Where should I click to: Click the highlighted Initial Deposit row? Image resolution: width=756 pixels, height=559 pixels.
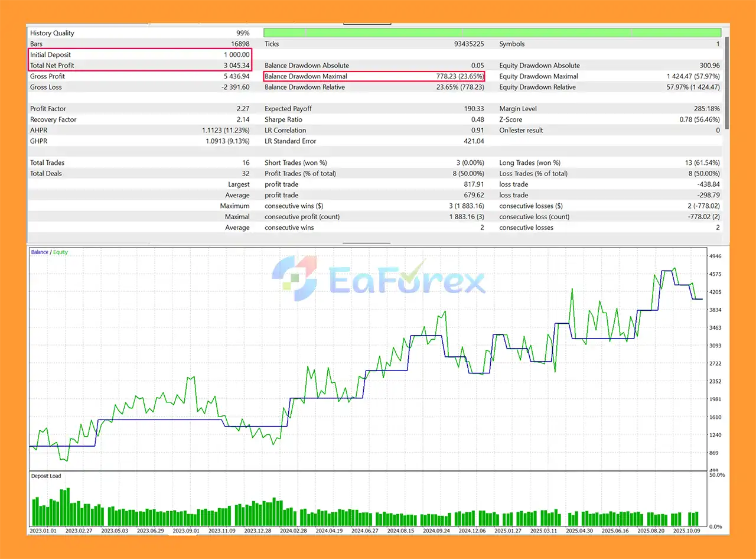coord(140,54)
